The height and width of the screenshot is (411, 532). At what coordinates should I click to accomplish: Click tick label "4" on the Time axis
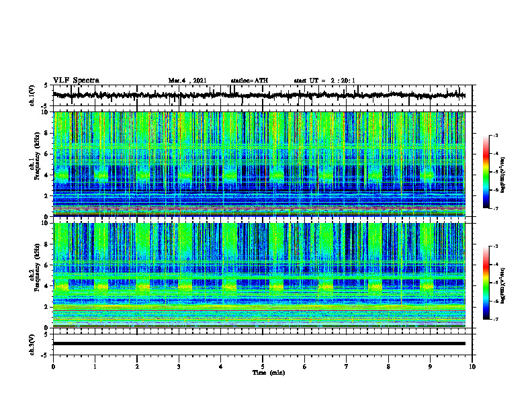221,367
